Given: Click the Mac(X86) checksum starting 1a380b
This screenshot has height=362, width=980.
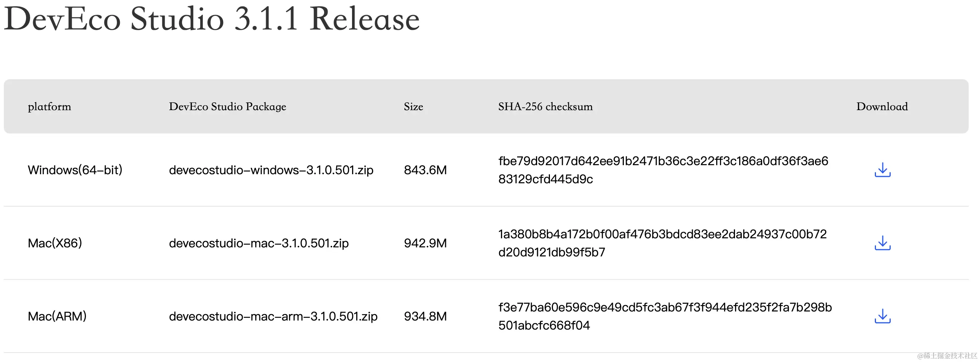Looking at the screenshot, I should [x=662, y=243].
